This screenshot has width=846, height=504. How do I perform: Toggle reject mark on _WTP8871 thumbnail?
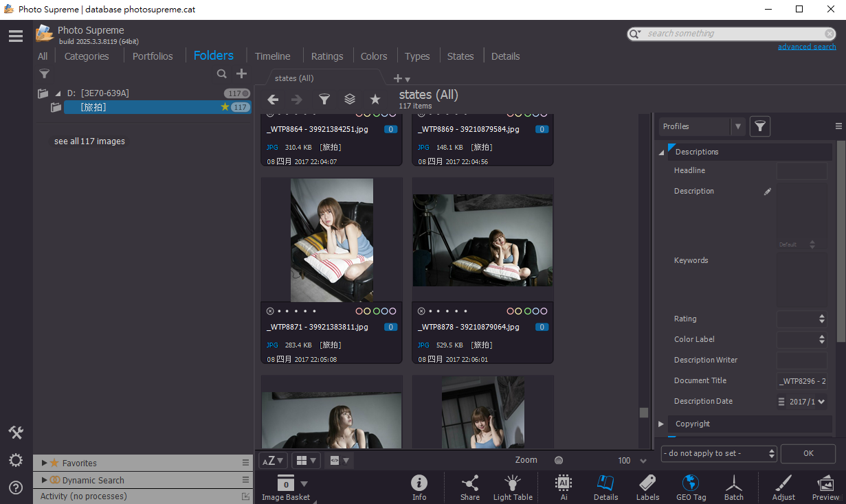pyautogui.click(x=270, y=311)
